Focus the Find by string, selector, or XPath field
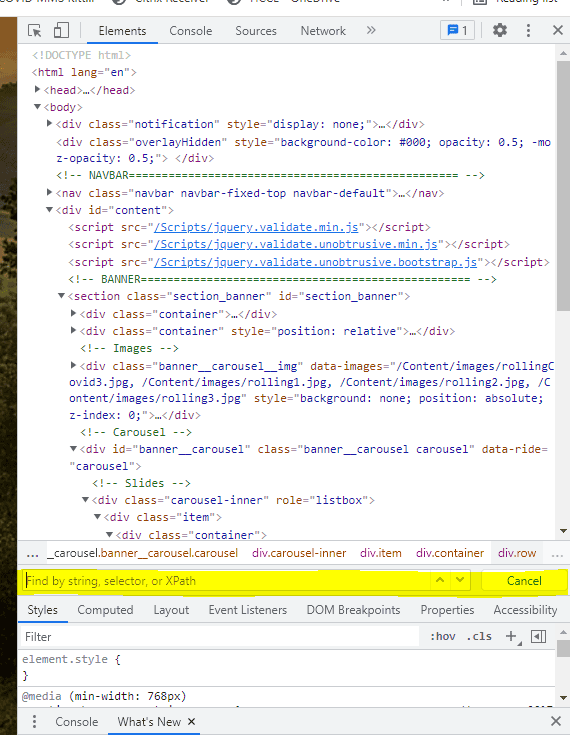 coord(226,581)
